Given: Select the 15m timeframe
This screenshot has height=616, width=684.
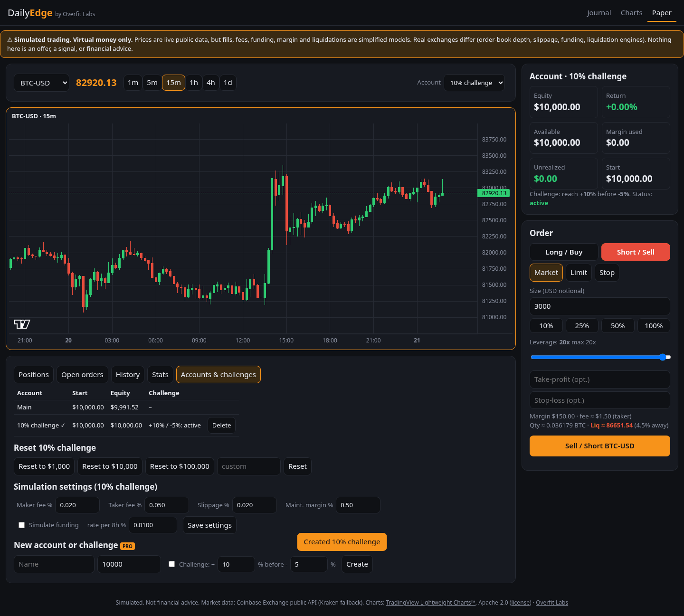Looking at the screenshot, I should pos(173,83).
